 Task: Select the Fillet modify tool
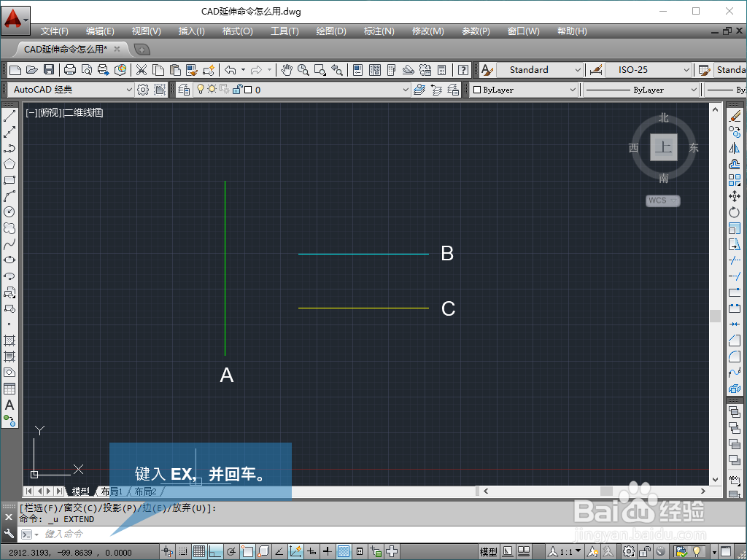coord(735,356)
